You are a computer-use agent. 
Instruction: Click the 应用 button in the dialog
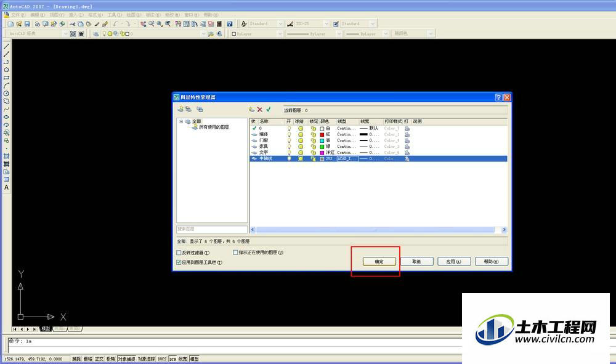[x=454, y=262]
